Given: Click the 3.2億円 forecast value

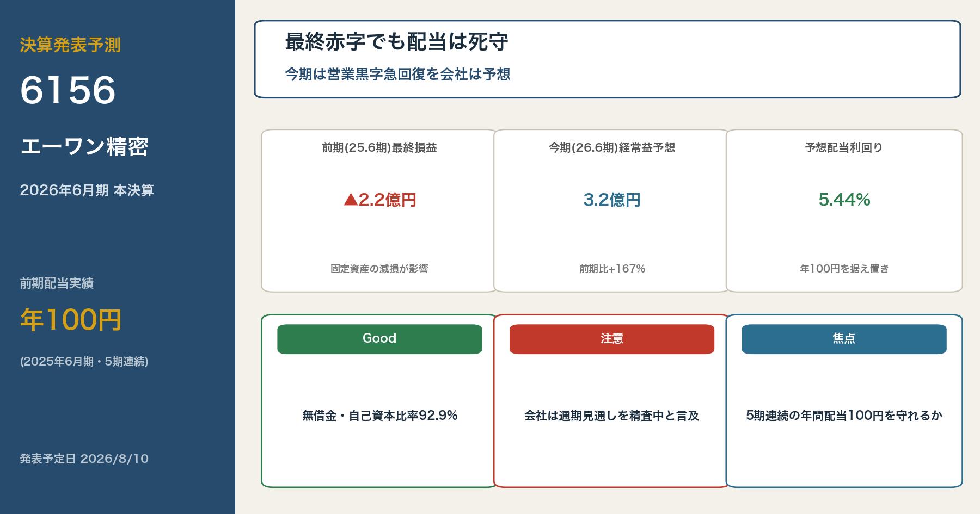Looking at the screenshot, I should [612, 200].
